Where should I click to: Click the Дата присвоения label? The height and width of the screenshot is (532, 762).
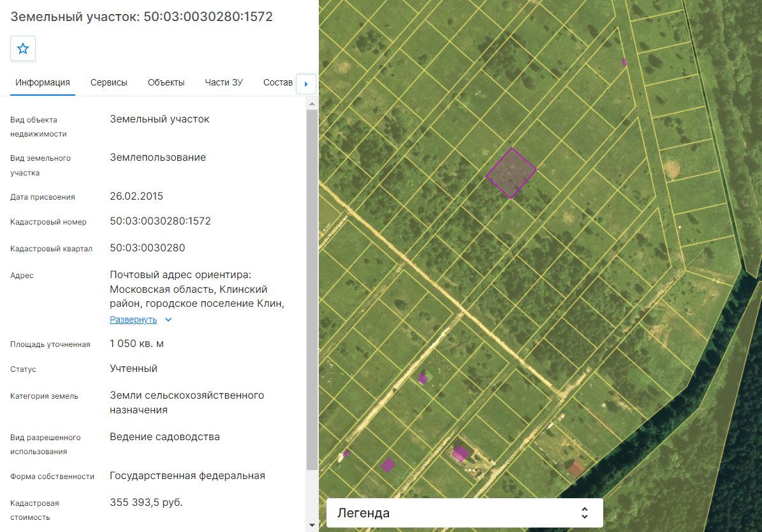[43, 197]
